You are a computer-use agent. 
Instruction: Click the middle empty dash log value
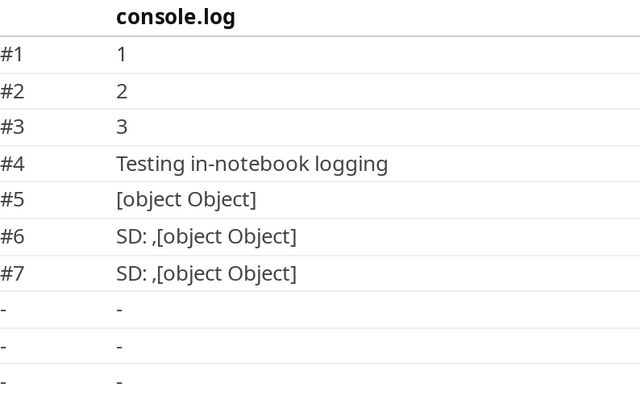tap(119, 347)
